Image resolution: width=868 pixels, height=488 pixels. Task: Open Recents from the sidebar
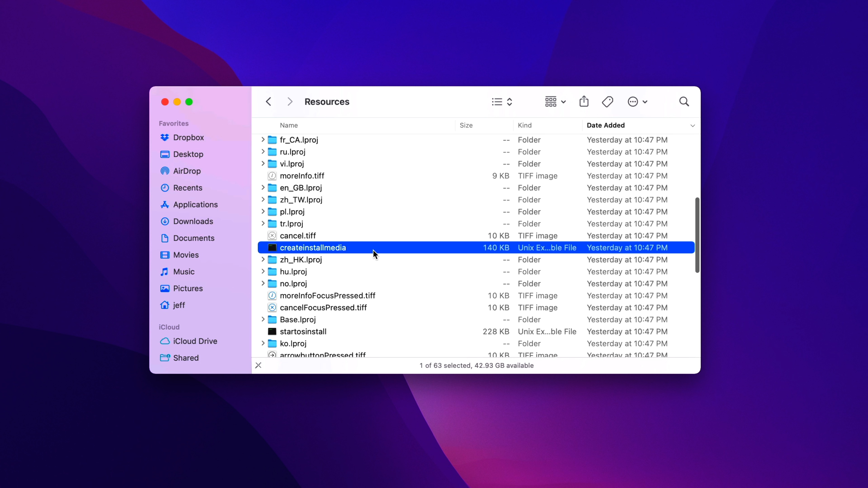coord(187,188)
